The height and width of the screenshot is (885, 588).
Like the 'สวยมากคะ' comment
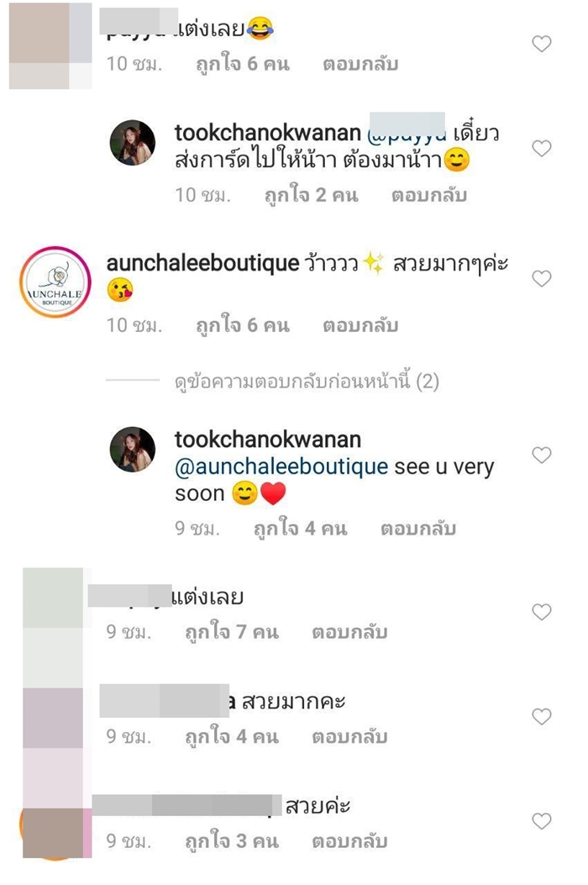(542, 716)
